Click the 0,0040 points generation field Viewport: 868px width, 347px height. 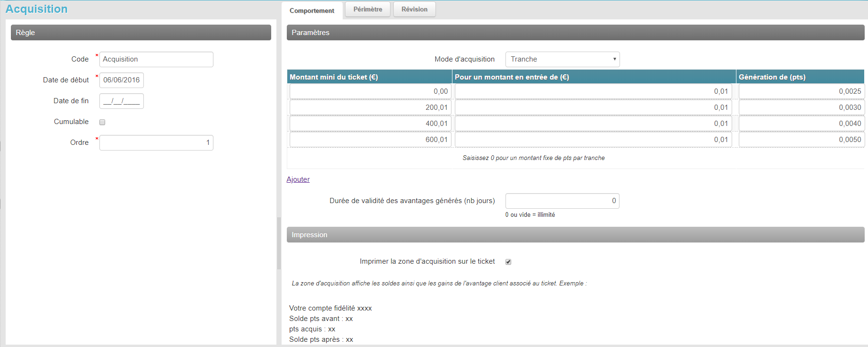click(x=801, y=124)
